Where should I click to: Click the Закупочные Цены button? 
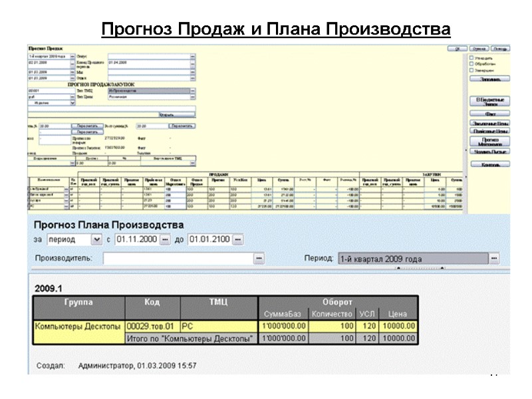[x=490, y=123]
